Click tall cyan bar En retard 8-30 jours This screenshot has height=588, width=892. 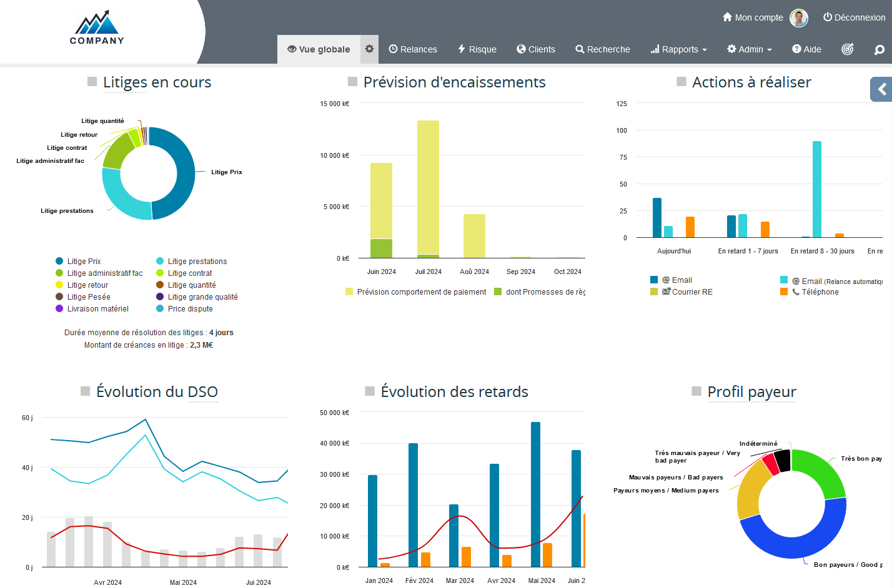[817, 189]
